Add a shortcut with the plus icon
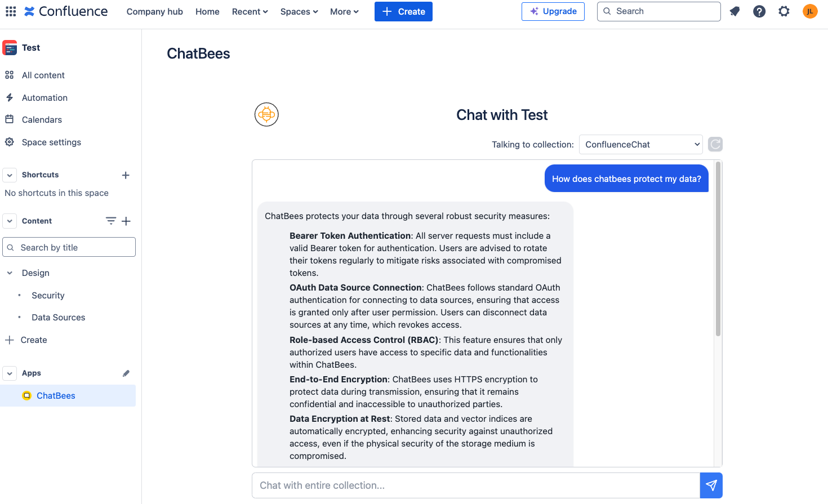 (x=126, y=175)
